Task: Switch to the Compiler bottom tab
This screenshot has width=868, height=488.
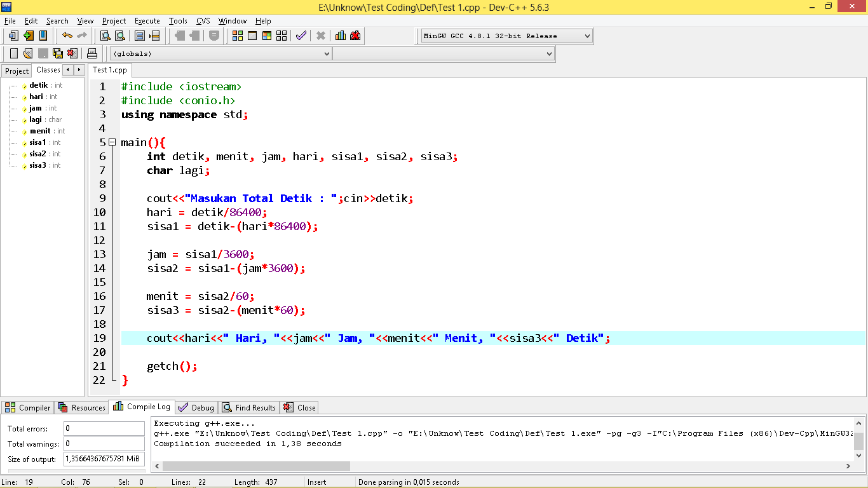Action: [x=28, y=407]
